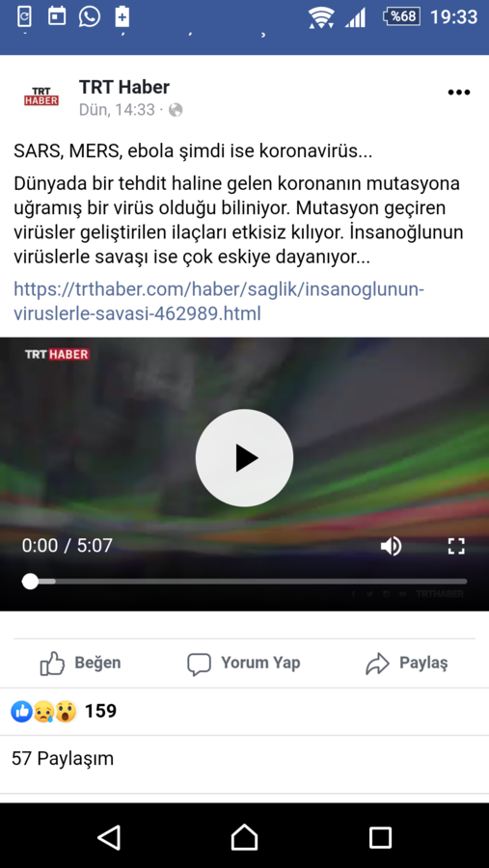Open recent apps with square button
The height and width of the screenshot is (868, 489).
(380, 837)
